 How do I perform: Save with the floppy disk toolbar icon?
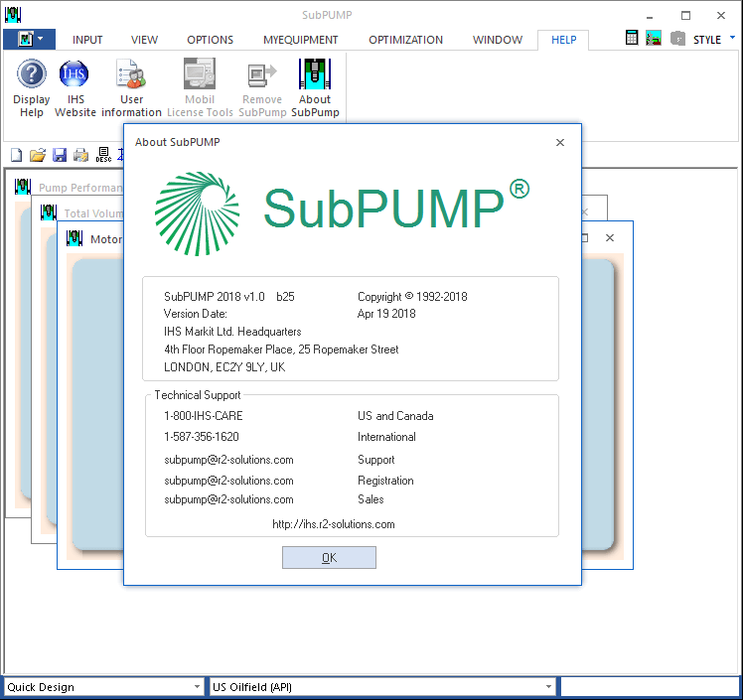pos(60,155)
